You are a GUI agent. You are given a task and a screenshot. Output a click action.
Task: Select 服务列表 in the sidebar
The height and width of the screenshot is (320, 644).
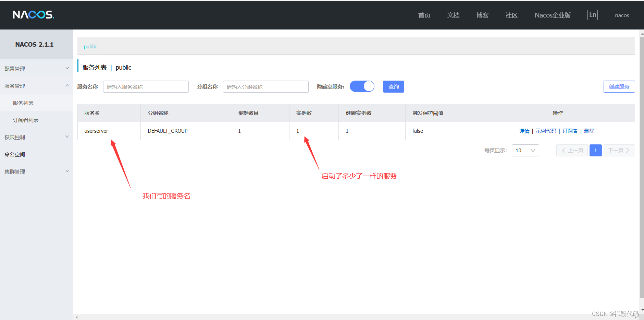36,103
